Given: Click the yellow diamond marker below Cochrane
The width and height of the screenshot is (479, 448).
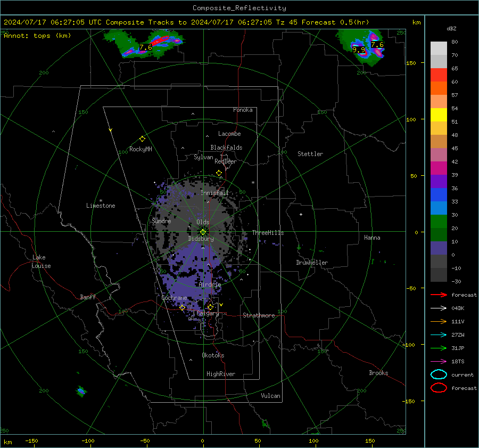Looking at the screenshot, I should point(183,307).
